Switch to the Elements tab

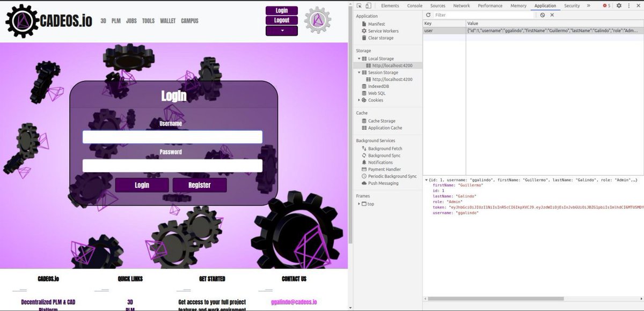coord(390,5)
